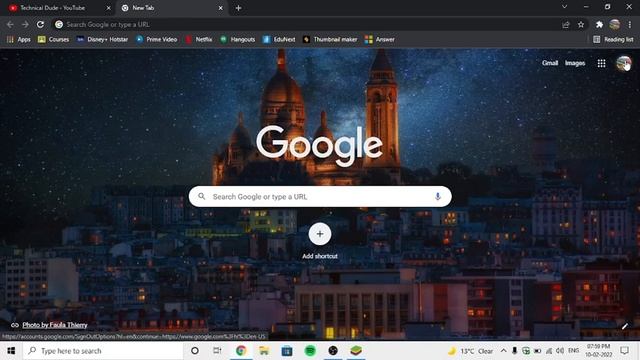This screenshot has height=360, width=640.
Task: Focus the address bar URL field
Action: pos(306,24)
